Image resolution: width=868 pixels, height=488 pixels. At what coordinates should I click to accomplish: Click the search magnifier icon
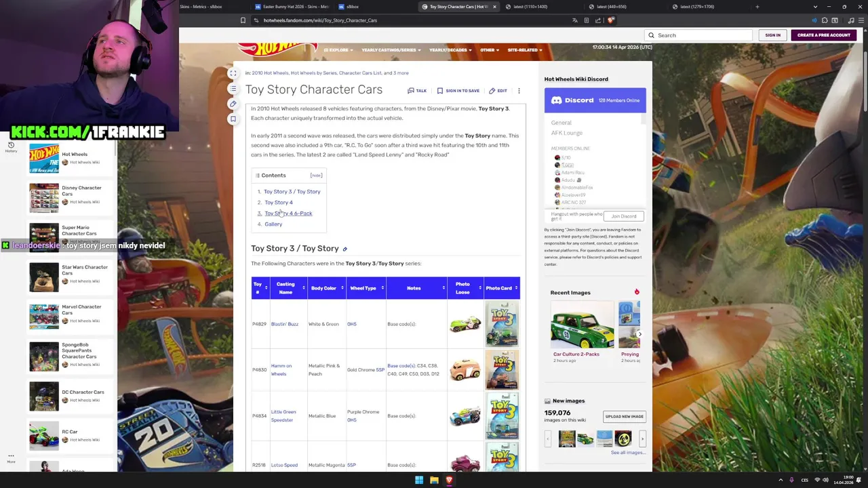pos(651,35)
